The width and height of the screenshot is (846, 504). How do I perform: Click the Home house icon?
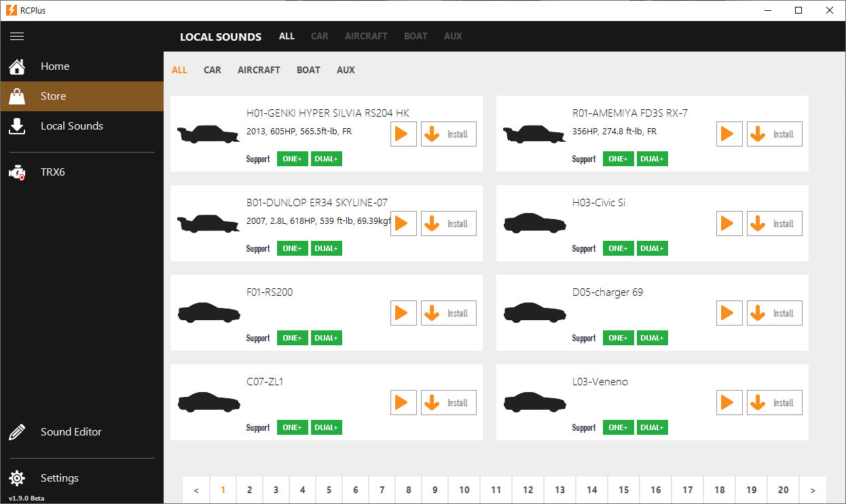17,66
